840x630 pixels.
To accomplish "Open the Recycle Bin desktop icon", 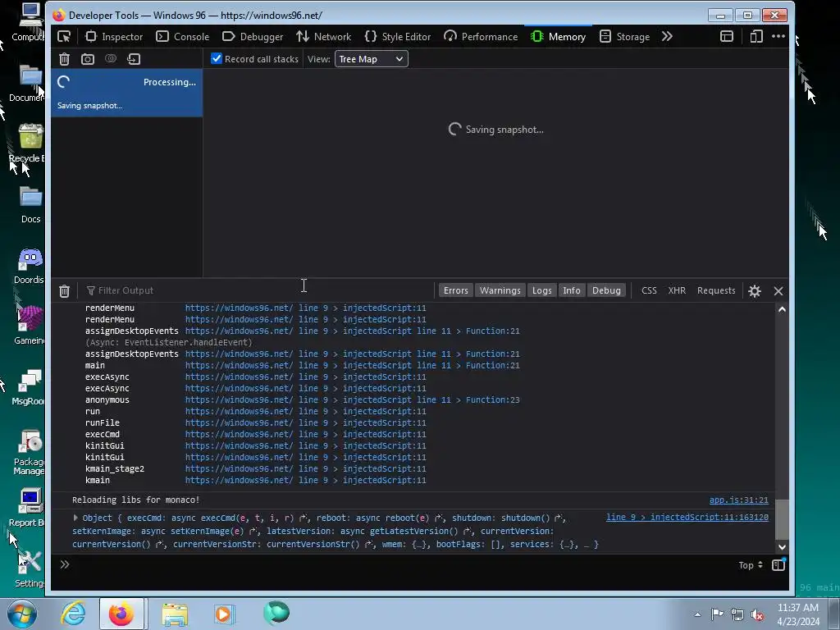I will tap(28, 144).
